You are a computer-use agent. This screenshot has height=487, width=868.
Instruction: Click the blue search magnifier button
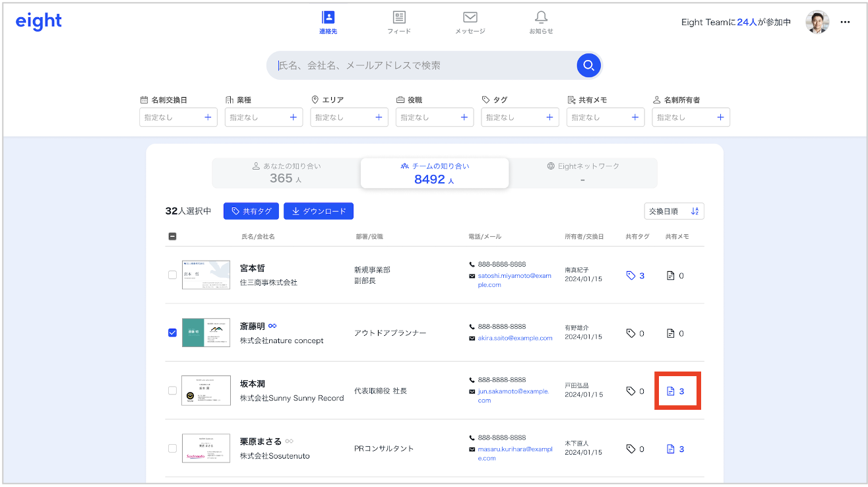[588, 65]
